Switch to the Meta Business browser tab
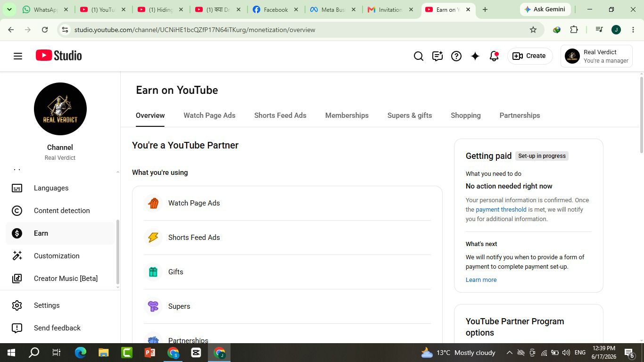Screen dimensions: 644x362 tap(333, 9)
